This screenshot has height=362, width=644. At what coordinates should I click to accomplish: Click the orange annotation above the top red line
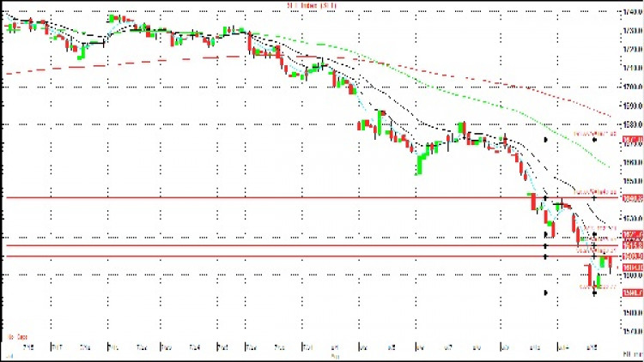(x=595, y=191)
